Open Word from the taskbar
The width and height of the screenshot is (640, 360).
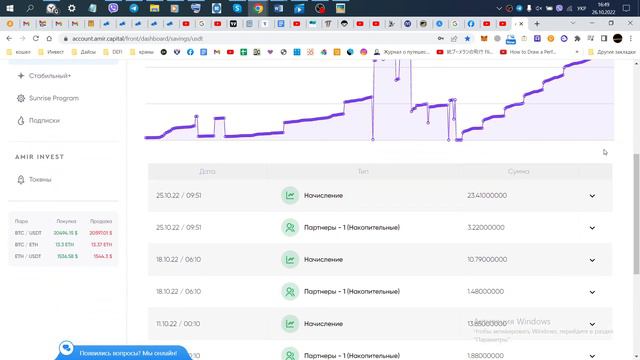[x=279, y=8]
